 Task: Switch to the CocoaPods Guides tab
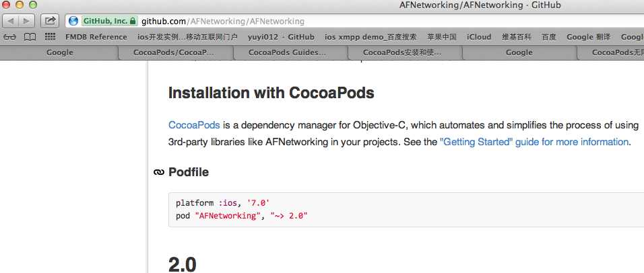(290, 52)
